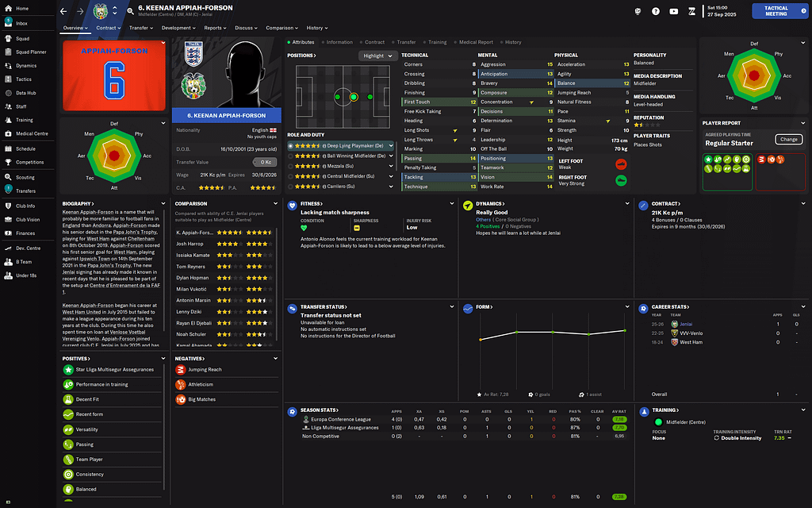Open the Highlight dropdown in Positions
The image size is (812, 508).
coord(377,56)
